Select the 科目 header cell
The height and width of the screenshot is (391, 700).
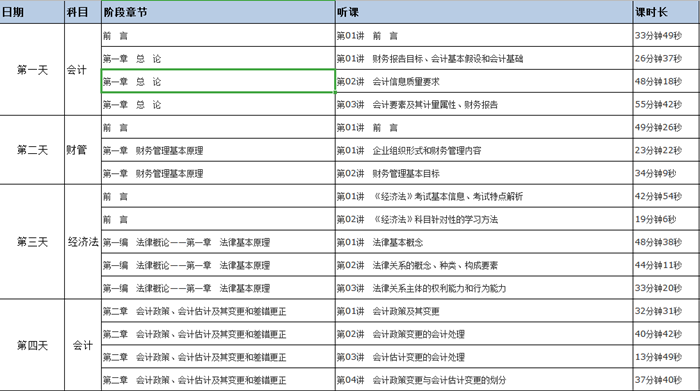[83, 12]
